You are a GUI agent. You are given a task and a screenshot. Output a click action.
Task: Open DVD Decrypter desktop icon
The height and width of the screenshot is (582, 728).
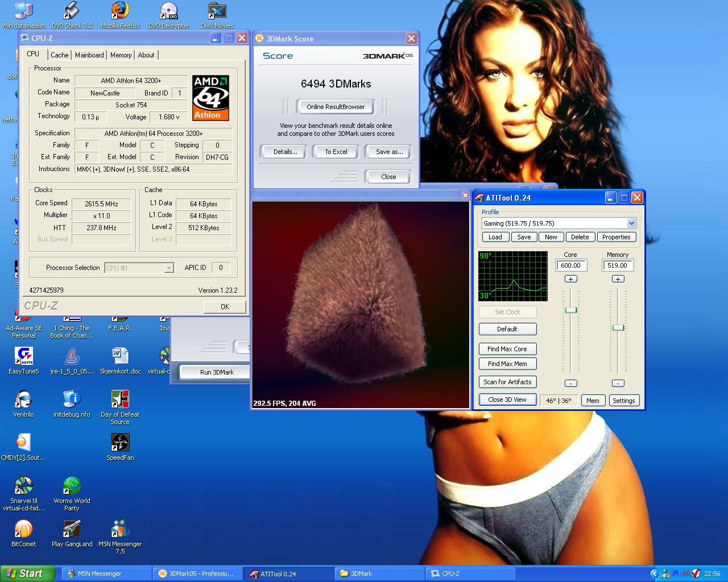[168, 15]
